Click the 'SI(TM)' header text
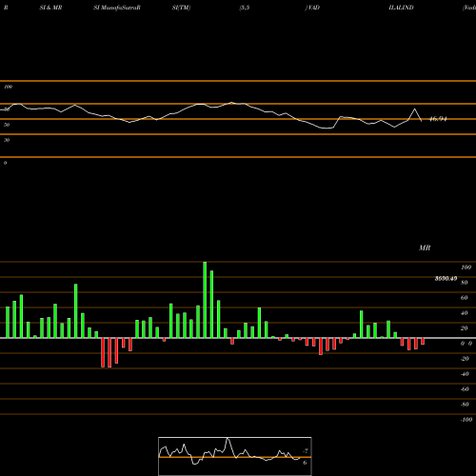This screenshot has height=476, width=476. pos(181,8)
